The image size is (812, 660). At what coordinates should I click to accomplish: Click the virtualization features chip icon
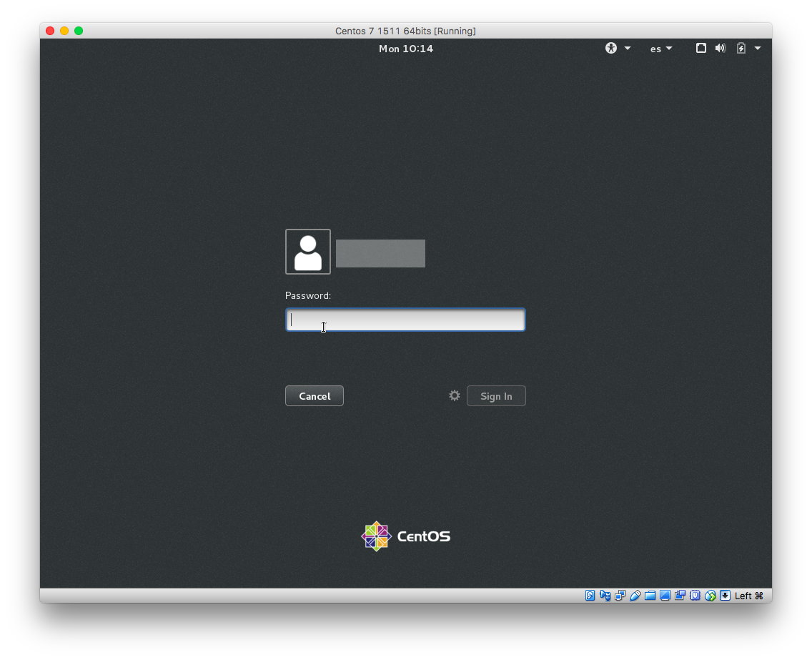[x=695, y=595]
